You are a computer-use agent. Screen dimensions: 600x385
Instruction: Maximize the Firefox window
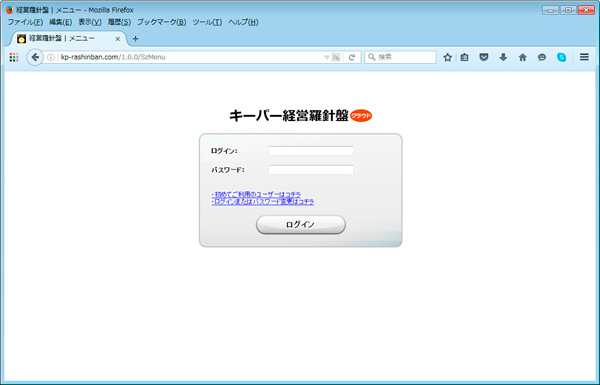click(569, 10)
